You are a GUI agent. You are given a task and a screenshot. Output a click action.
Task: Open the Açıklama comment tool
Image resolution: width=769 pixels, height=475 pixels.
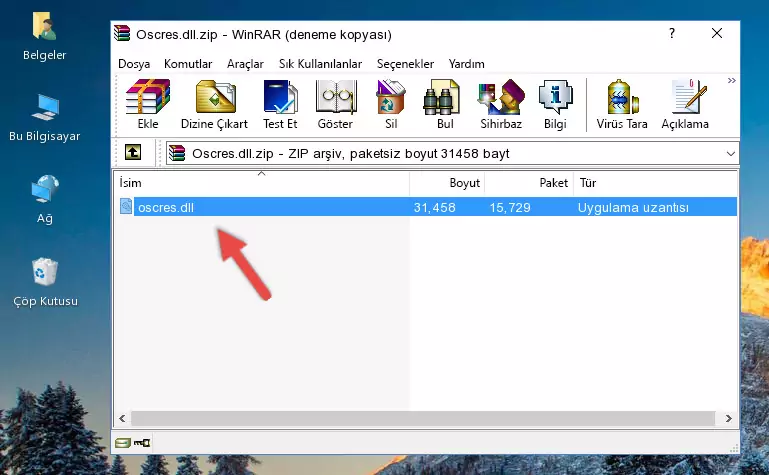[x=685, y=104]
